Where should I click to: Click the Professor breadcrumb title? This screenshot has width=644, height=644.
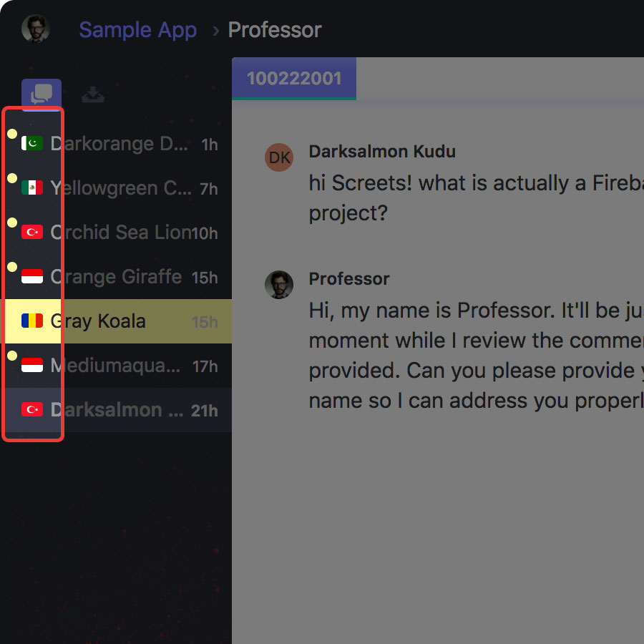point(275,30)
